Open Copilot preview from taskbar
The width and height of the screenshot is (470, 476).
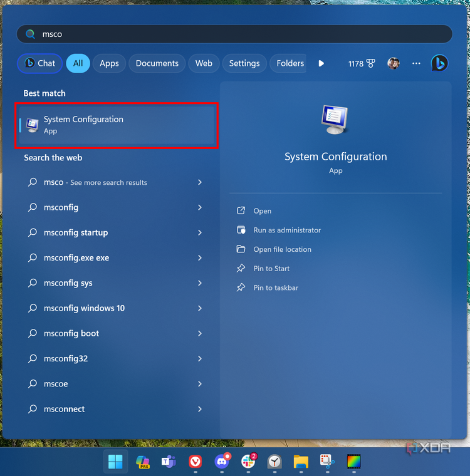coord(142,462)
